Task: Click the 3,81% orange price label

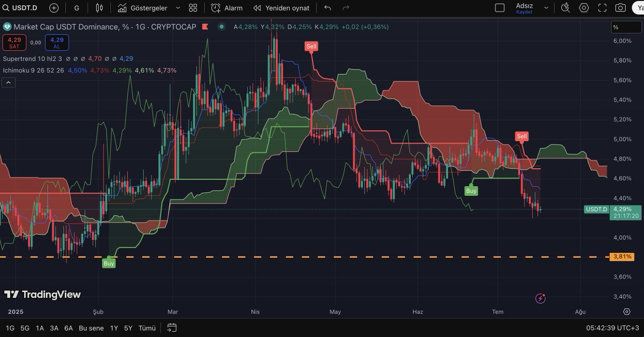Action: 622,257
